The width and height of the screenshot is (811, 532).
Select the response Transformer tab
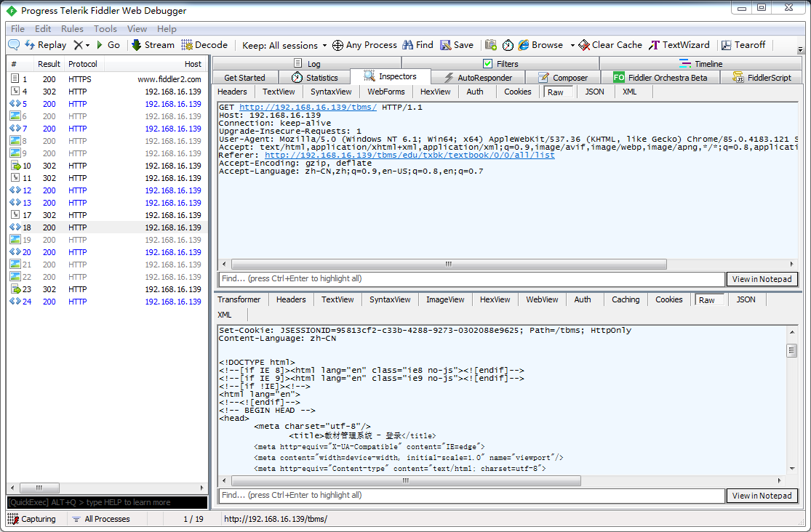pos(239,299)
